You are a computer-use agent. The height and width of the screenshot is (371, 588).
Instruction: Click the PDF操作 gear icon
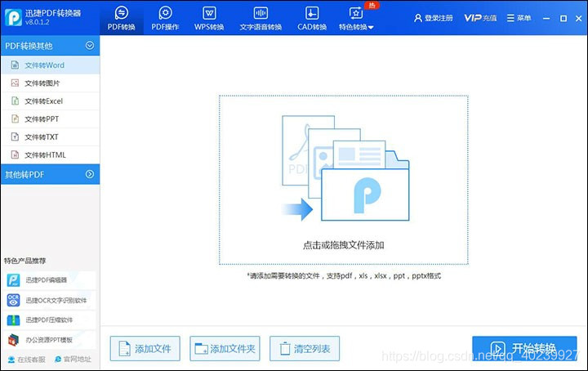165,13
